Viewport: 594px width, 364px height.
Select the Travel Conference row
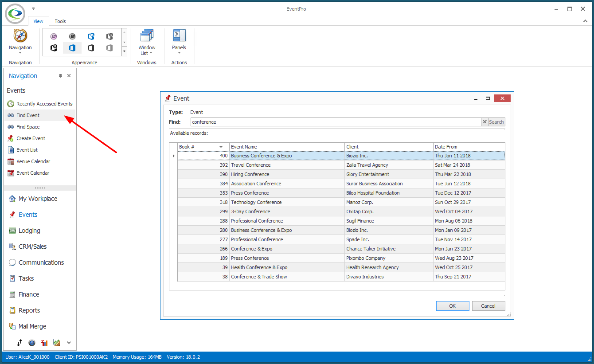[x=341, y=165]
